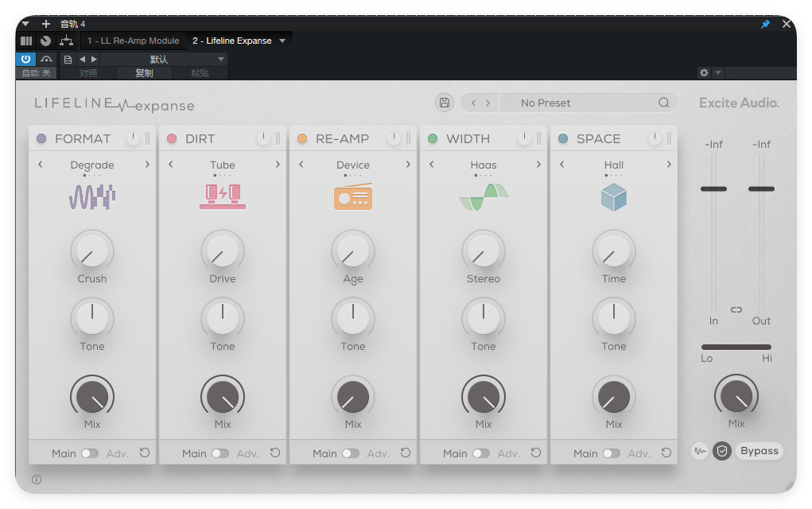Switch WIDTH from Main to Adv. view
This screenshot has width=812, height=509.
tap(481, 453)
